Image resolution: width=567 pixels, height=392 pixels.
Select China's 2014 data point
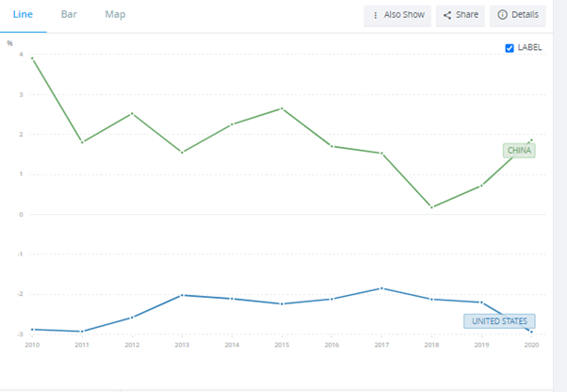232,124
